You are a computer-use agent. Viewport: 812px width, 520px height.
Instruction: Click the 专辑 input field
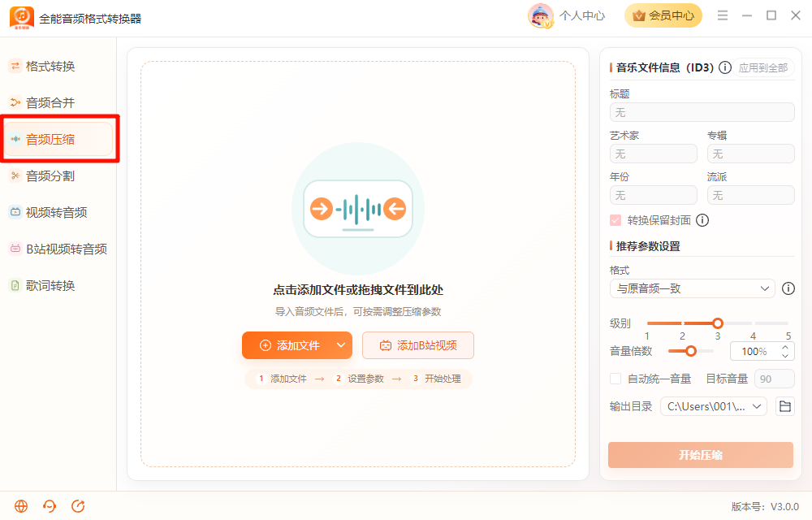click(x=751, y=154)
